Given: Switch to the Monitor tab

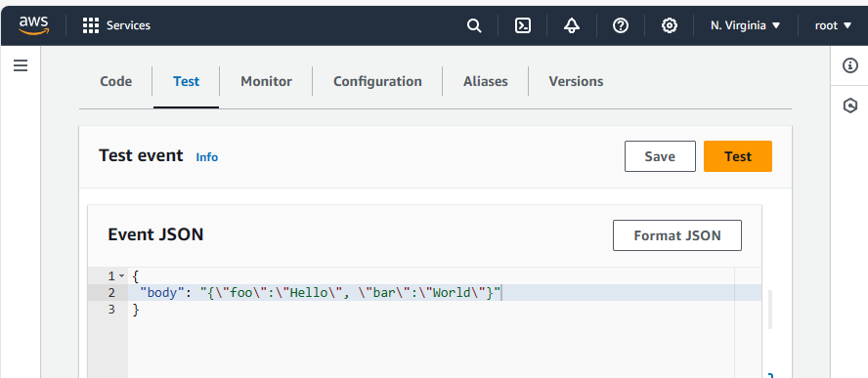Looking at the screenshot, I should 266,81.
